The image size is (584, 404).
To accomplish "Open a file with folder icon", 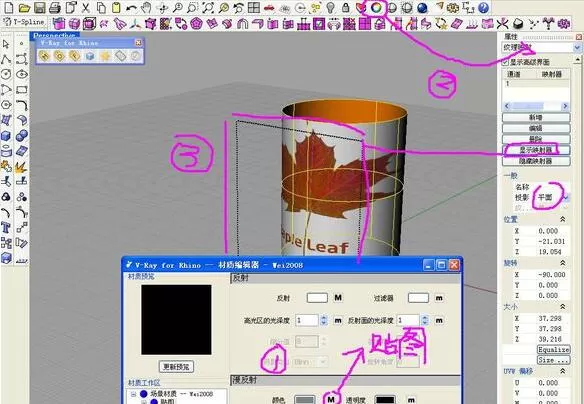I will tap(24, 7).
